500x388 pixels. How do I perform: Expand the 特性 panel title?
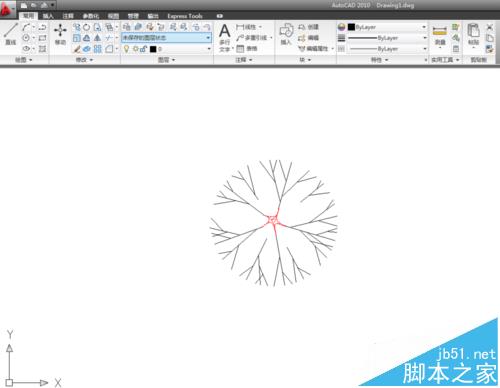379,60
